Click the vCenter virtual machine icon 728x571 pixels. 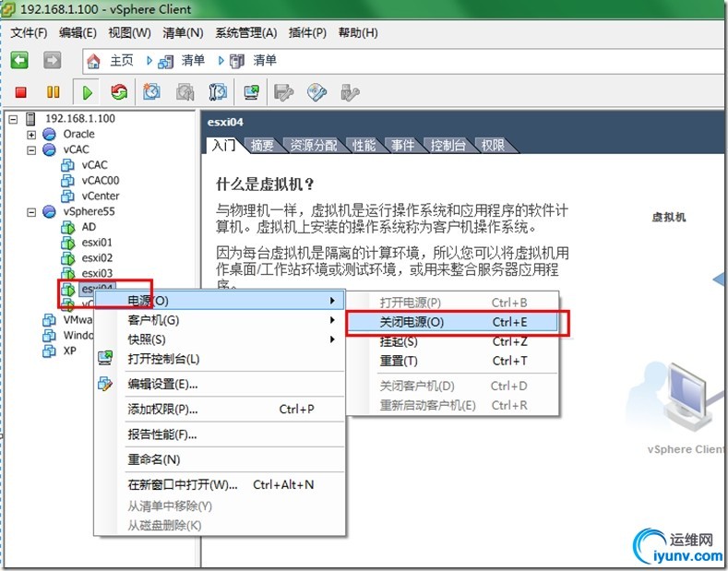67,196
